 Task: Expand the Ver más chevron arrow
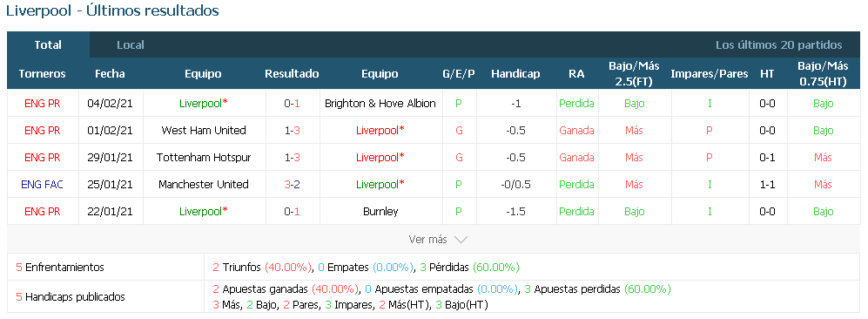pyautogui.click(x=461, y=240)
